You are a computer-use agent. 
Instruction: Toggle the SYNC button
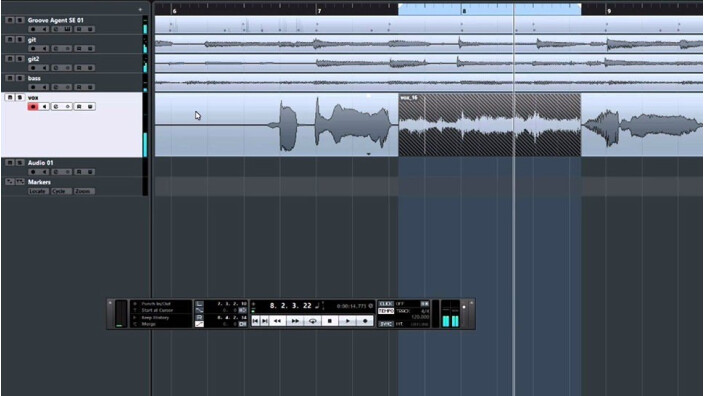[386, 324]
